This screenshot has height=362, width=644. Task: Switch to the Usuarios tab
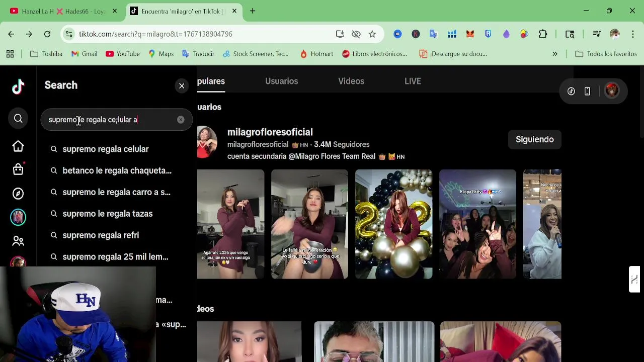pos(281,81)
